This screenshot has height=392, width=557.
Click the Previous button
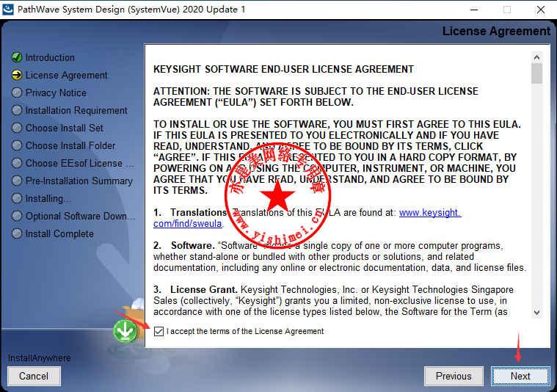(454, 376)
